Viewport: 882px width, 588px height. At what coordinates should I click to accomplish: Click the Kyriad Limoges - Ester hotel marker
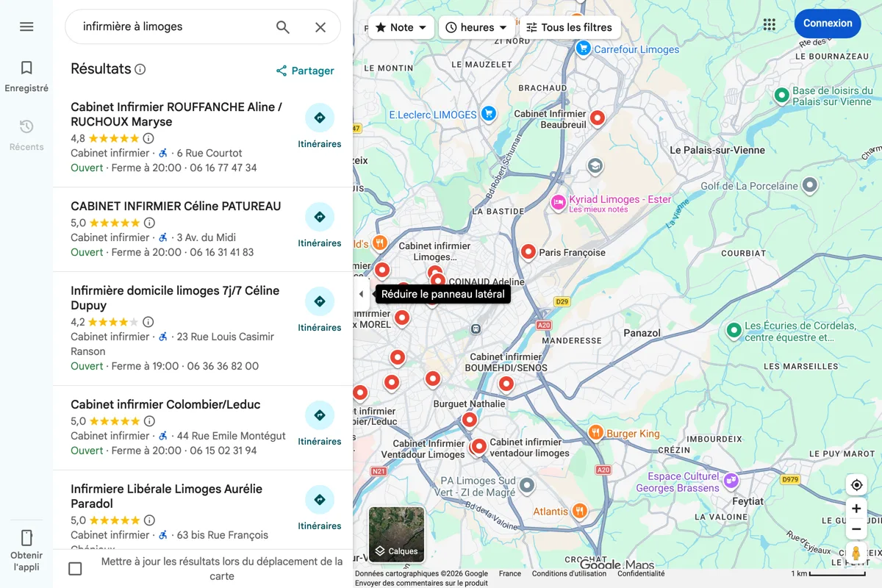click(559, 202)
